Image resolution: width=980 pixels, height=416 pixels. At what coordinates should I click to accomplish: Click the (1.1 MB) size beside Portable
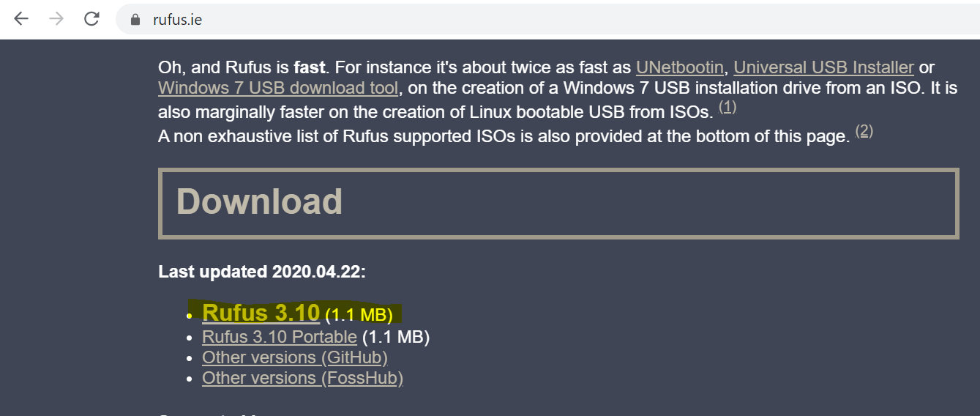point(396,338)
